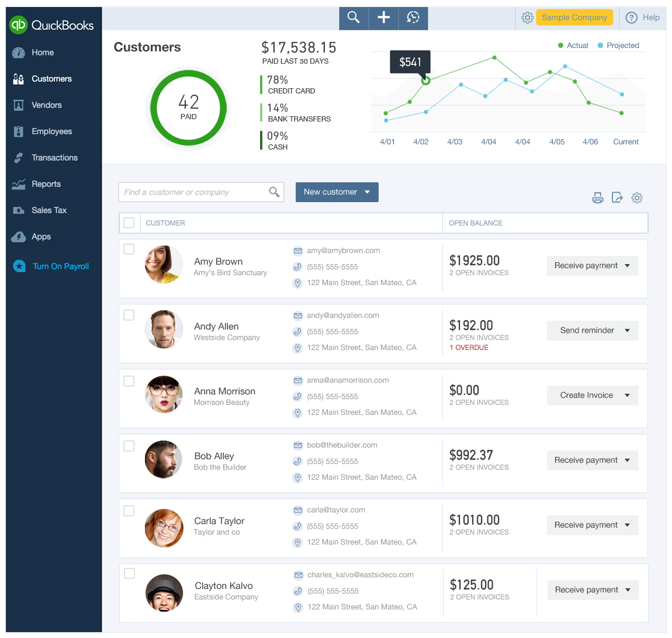
Task: Sort by the OPEN BALANCE column header
Action: click(475, 223)
